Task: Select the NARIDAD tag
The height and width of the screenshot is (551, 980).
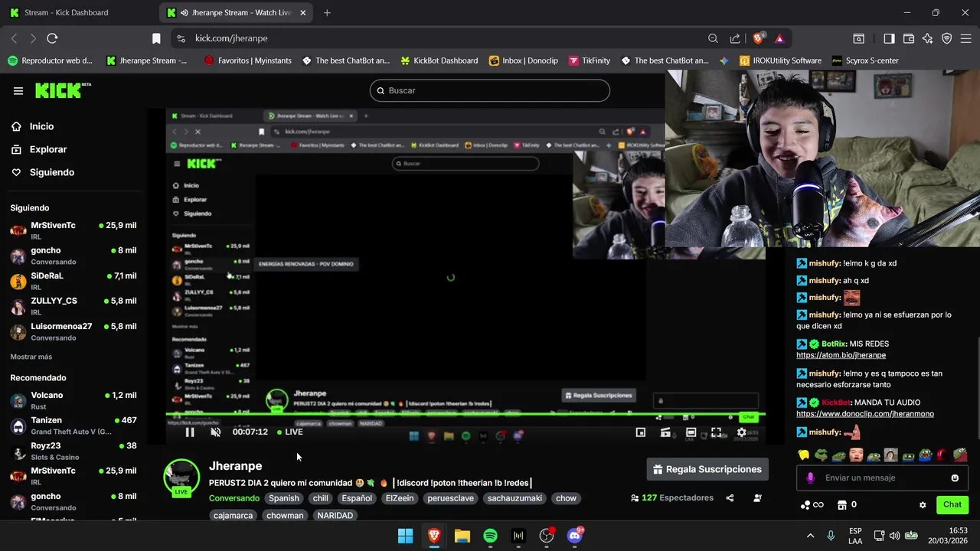Action: [335, 516]
